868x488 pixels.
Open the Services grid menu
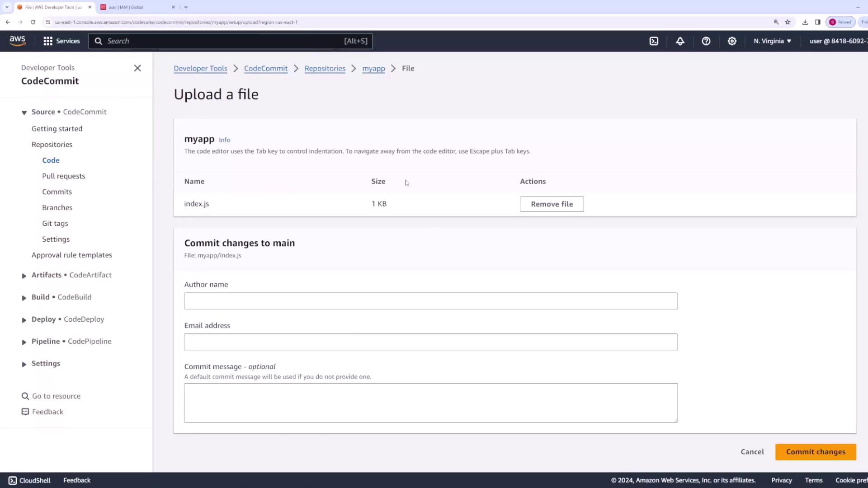click(61, 41)
